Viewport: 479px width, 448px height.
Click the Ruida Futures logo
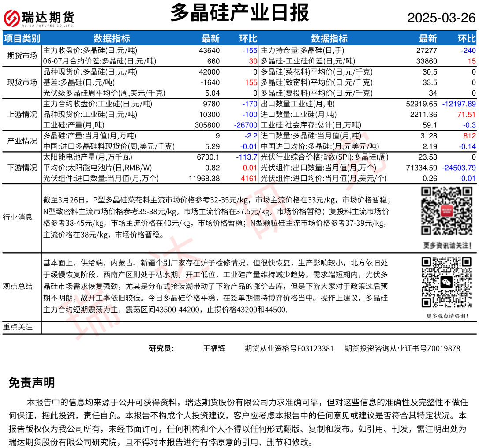(39, 18)
